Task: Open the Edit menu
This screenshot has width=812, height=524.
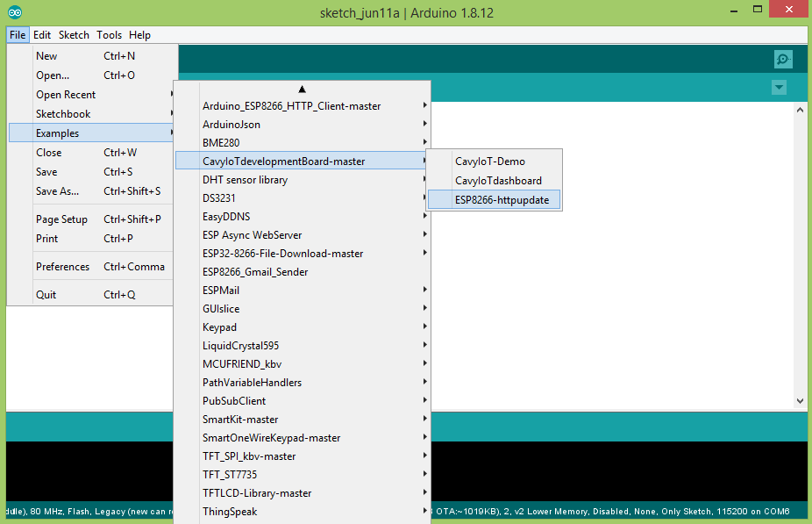Action: click(42, 35)
